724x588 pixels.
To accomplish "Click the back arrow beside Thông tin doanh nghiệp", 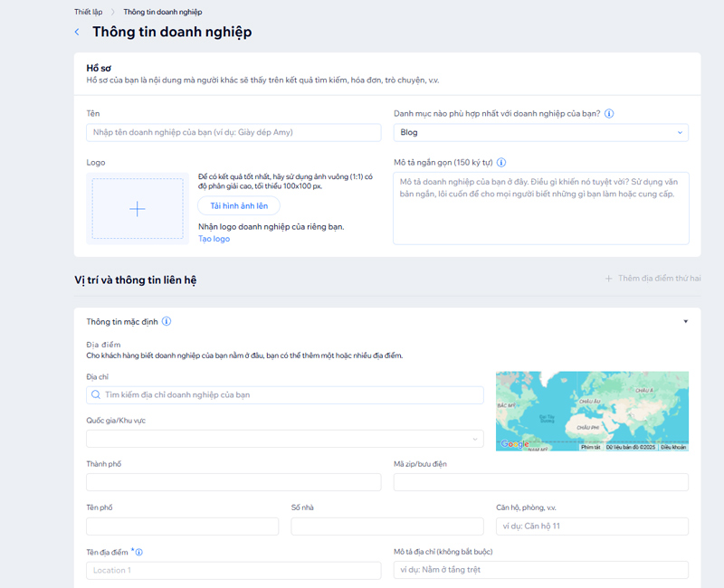I will click(77, 33).
